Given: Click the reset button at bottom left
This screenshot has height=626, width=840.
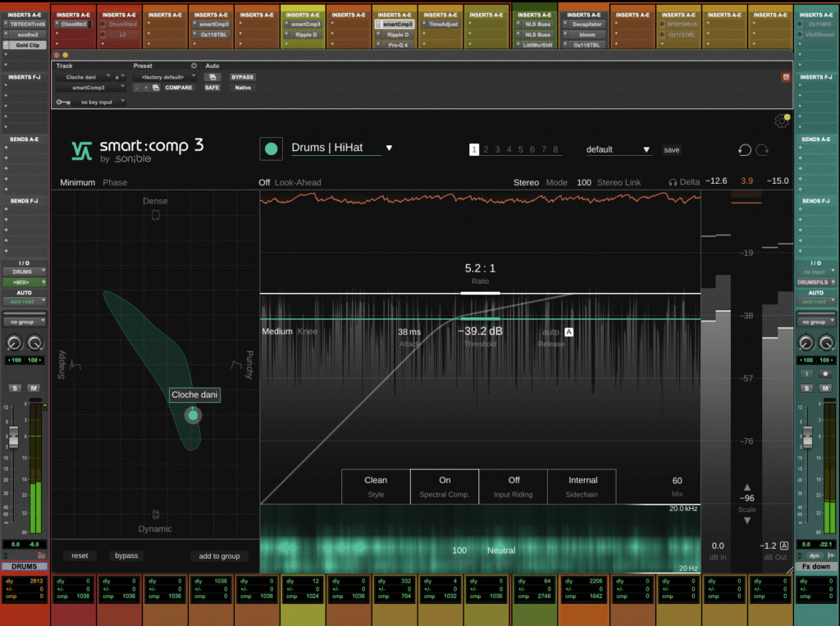Looking at the screenshot, I should [x=79, y=555].
